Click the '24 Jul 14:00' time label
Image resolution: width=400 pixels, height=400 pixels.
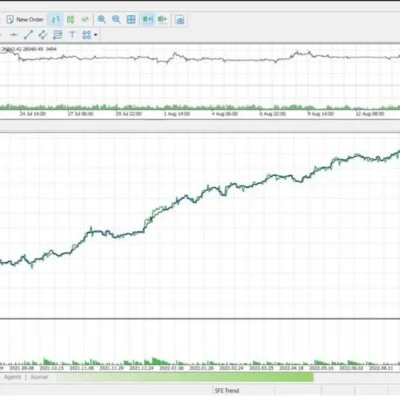click(x=33, y=114)
